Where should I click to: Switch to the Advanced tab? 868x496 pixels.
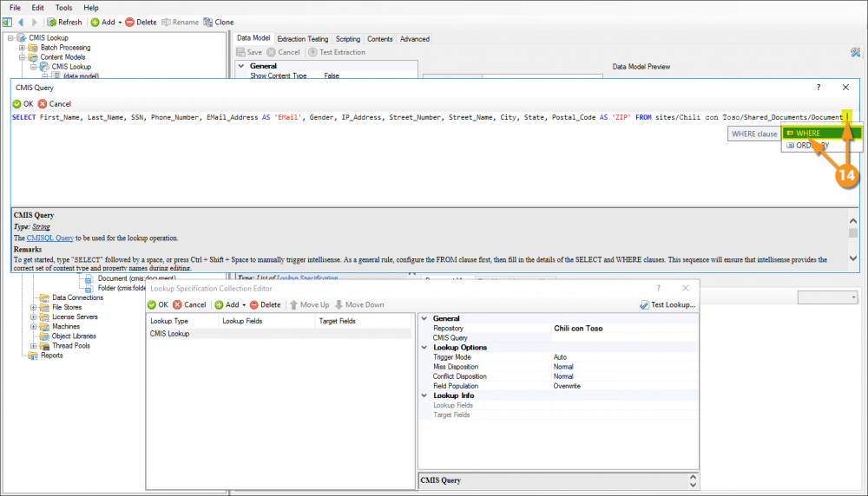(415, 39)
